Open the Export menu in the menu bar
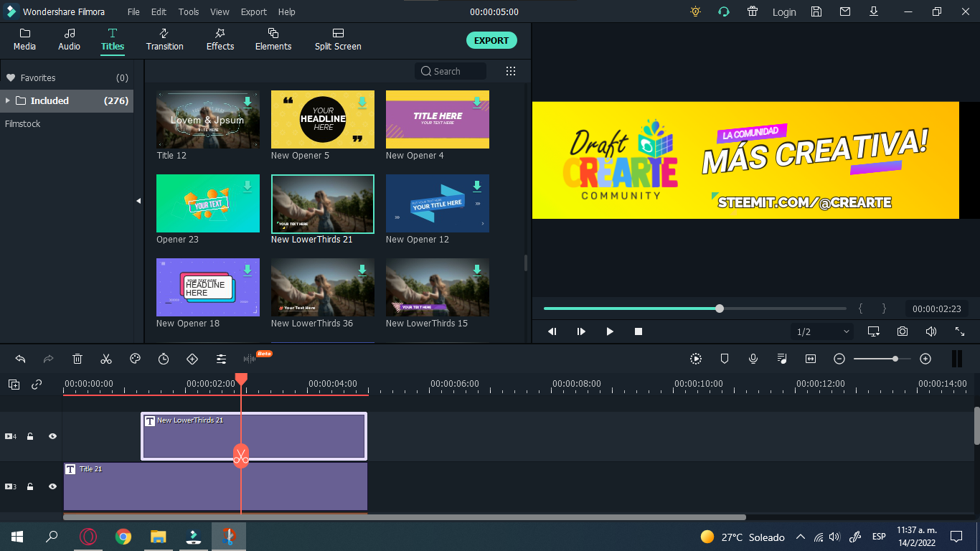This screenshot has width=980, height=551. pyautogui.click(x=254, y=12)
